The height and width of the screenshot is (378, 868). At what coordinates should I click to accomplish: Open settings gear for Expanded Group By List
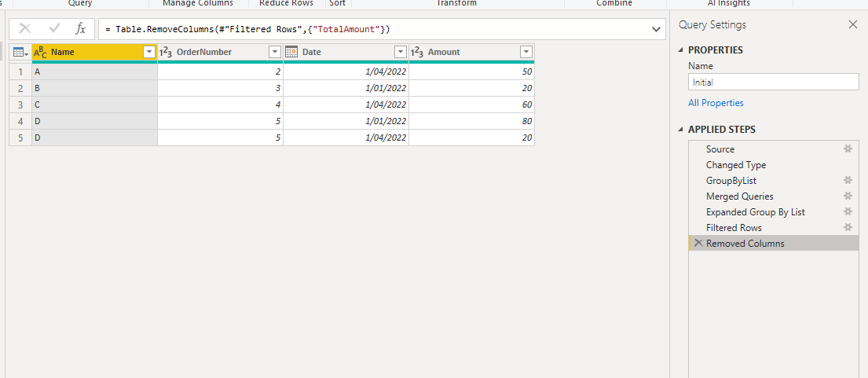(847, 212)
